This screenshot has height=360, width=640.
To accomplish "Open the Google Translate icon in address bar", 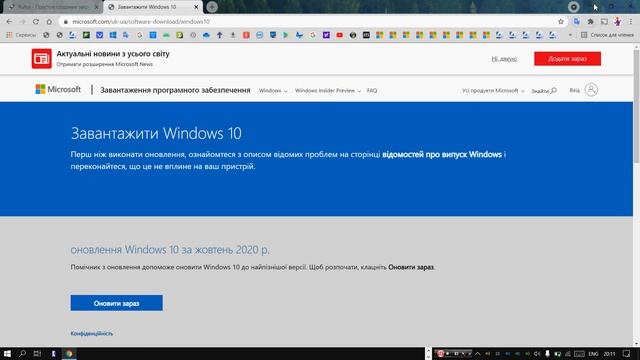I will coord(577,22).
